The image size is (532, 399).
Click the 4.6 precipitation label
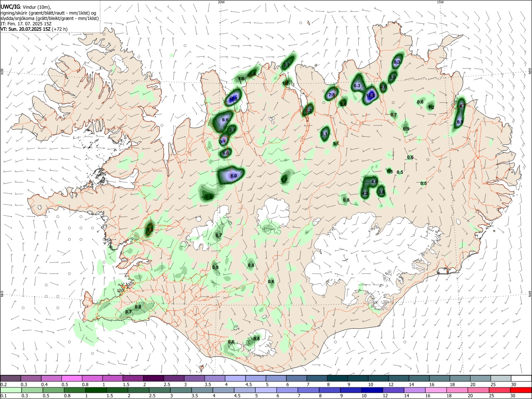tap(374, 182)
